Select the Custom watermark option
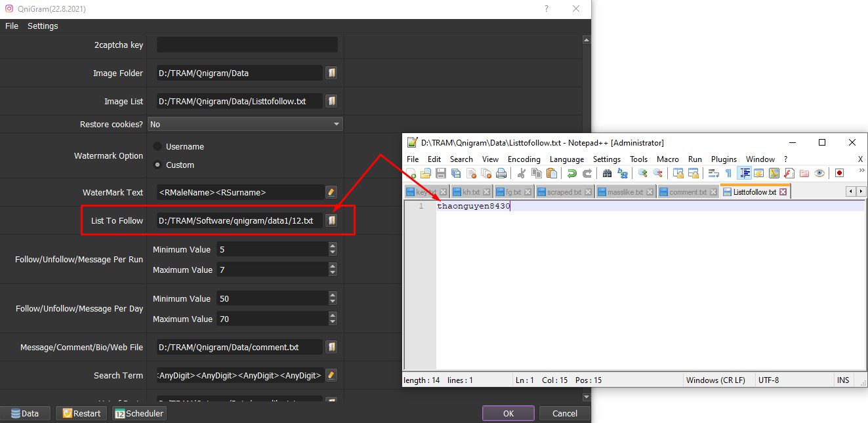The image size is (868, 423). [157, 165]
